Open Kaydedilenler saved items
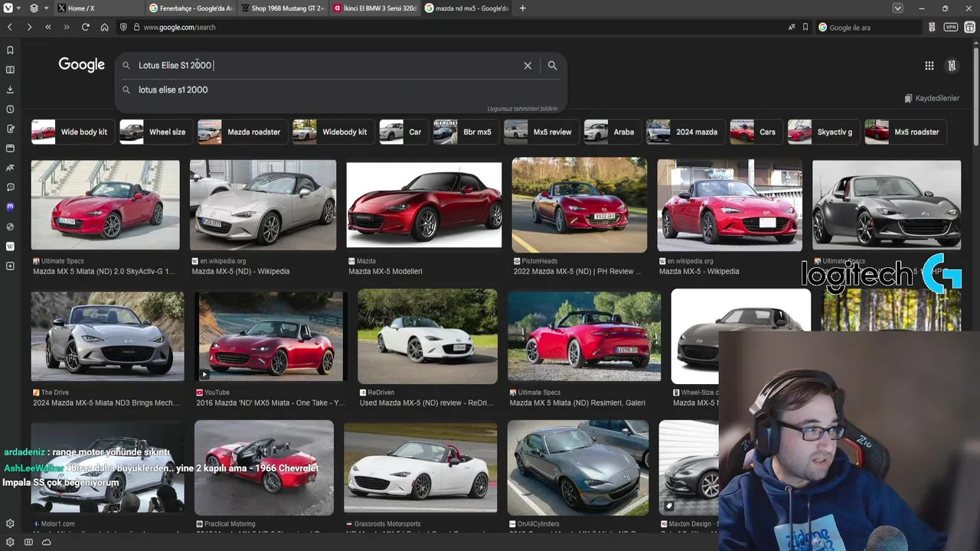The image size is (980, 551). 932,98
